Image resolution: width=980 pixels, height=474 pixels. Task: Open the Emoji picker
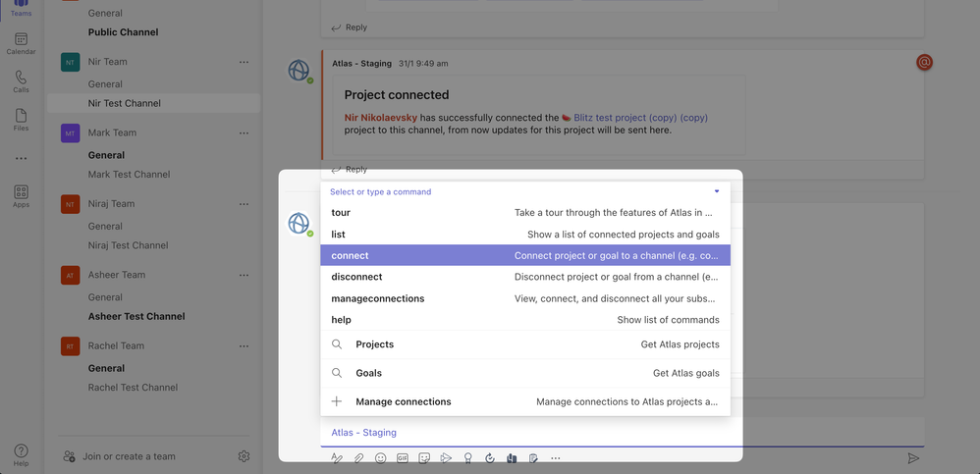[x=381, y=457]
